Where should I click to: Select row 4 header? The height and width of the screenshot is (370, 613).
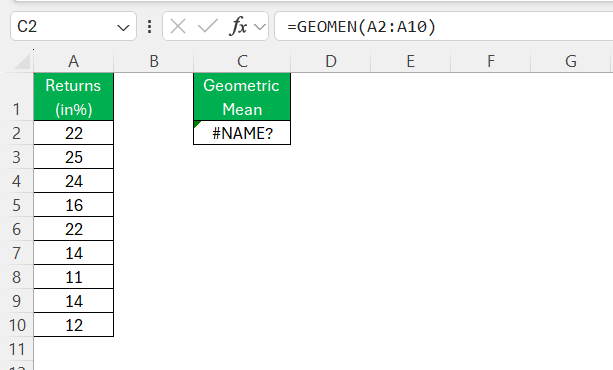(16, 181)
